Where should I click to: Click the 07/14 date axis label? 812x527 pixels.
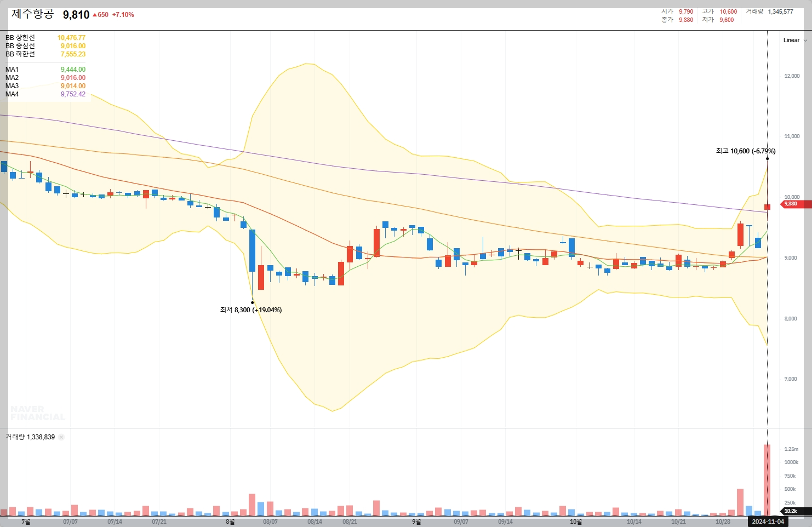tap(115, 522)
